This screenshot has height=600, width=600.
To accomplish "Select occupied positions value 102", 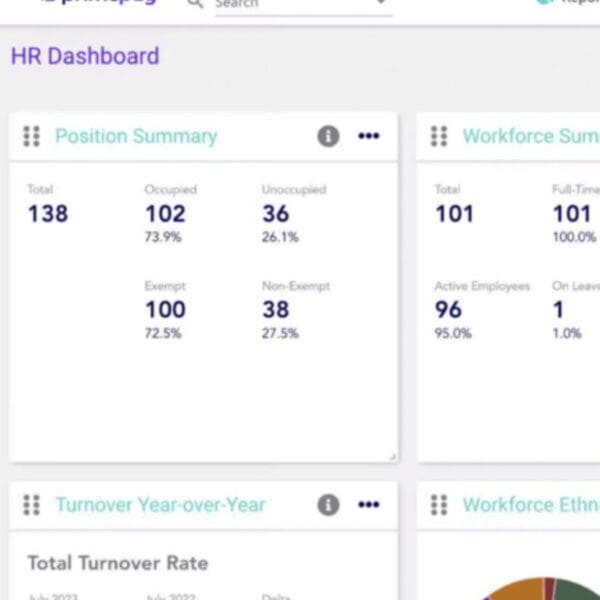I will [x=165, y=214].
